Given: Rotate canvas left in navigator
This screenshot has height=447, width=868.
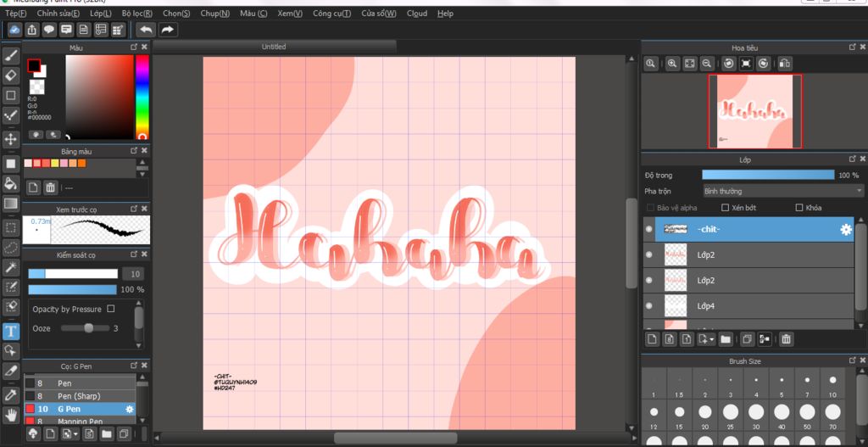Looking at the screenshot, I should point(728,64).
